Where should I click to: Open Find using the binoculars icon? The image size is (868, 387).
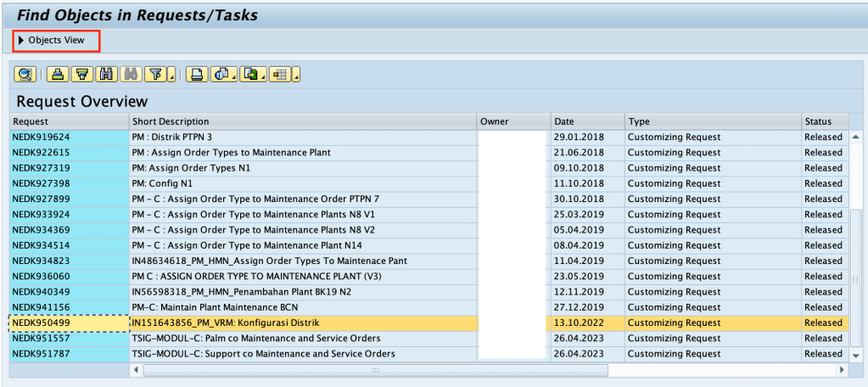click(107, 75)
